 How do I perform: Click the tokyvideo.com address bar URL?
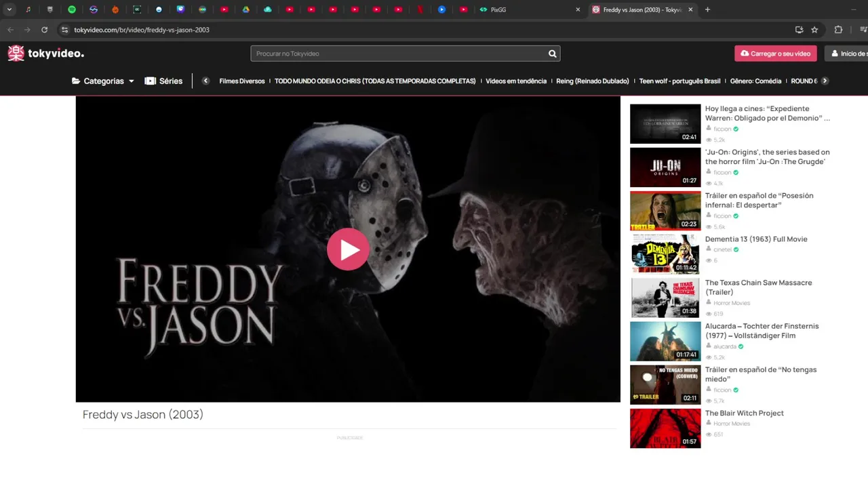click(142, 30)
